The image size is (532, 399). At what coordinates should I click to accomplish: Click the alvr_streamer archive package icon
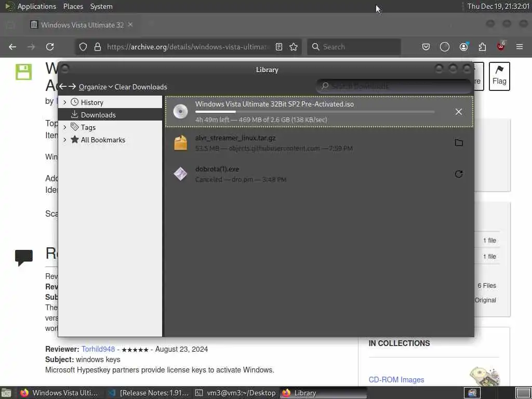coord(180,142)
